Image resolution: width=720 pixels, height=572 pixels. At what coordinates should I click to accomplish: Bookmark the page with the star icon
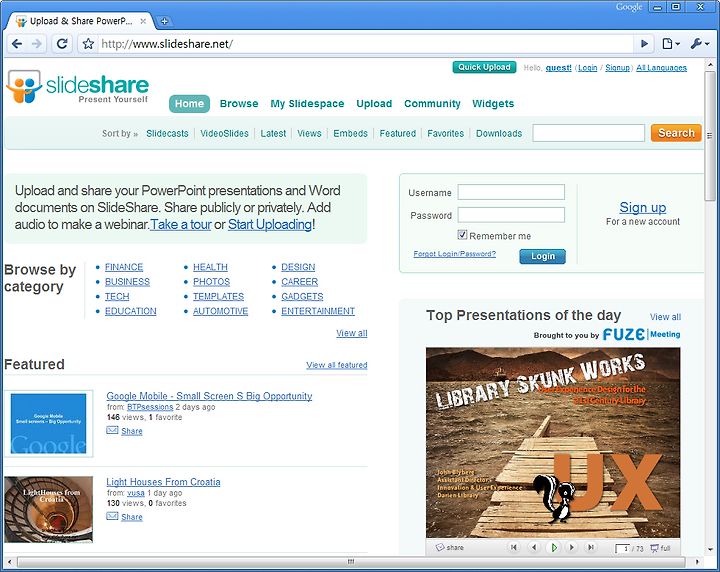(x=88, y=44)
